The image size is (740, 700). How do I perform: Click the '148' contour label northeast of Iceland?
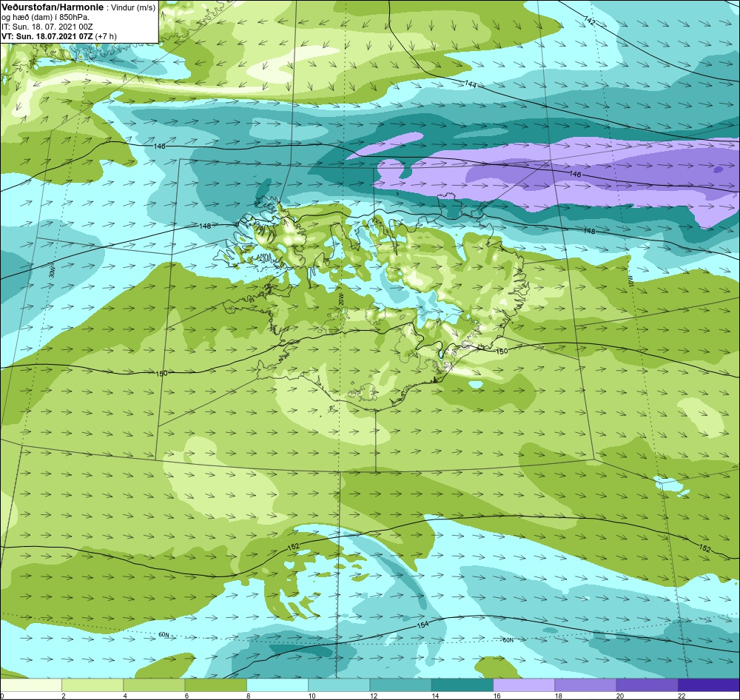tap(589, 232)
